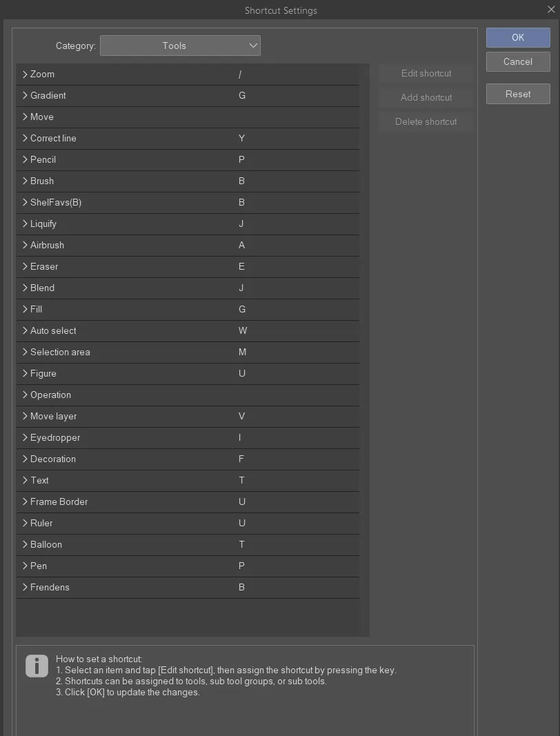Expand the Liquify tool chevron

click(25, 223)
